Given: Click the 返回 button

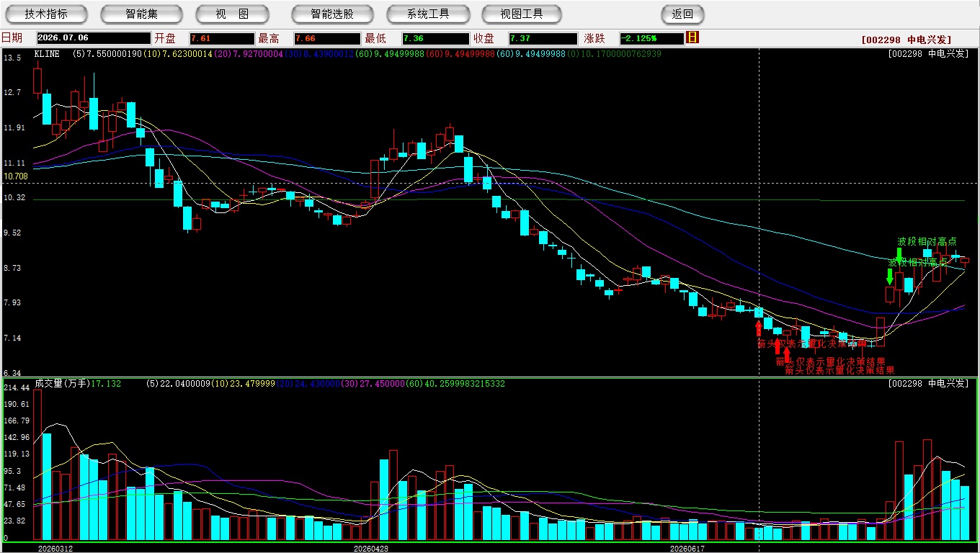Looking at the screenshot, I should pyautogui.click(x=682, y=14).
